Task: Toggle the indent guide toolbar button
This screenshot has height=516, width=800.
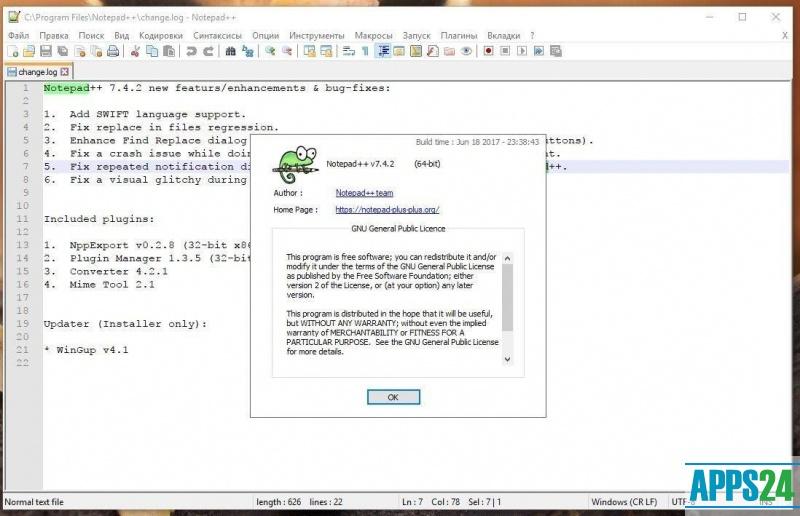Action: pyautogui.click(x=382, y=51)
